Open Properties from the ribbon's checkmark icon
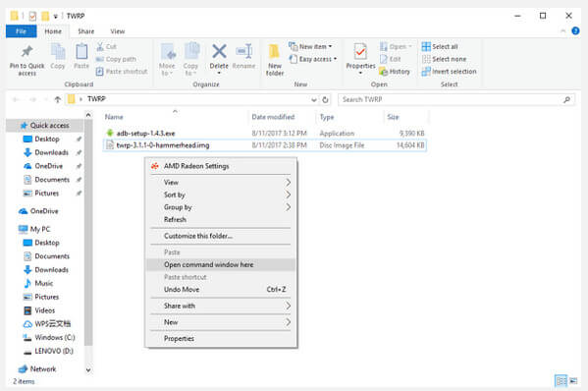 (x=360, y=51)
